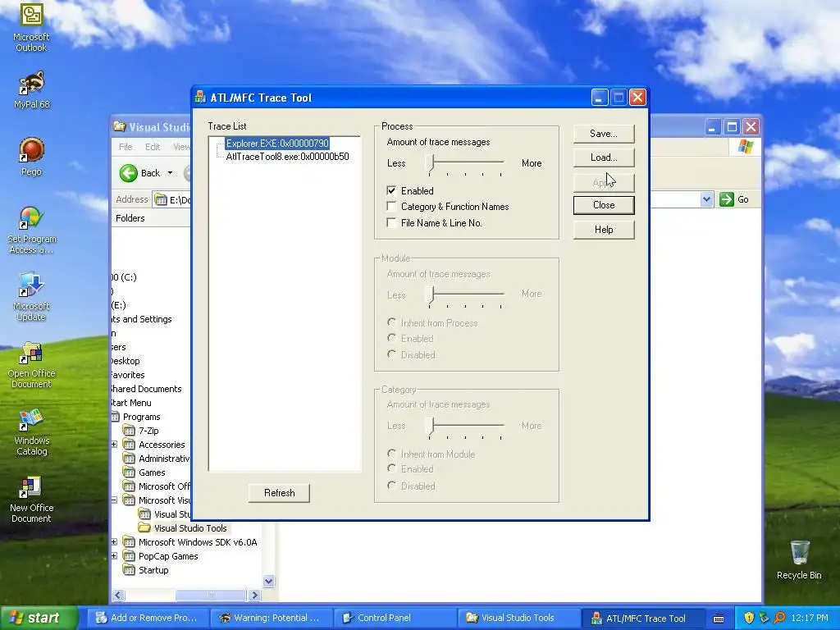
Task: Expand the Accessories folder in tree
Action: point(114,444)
